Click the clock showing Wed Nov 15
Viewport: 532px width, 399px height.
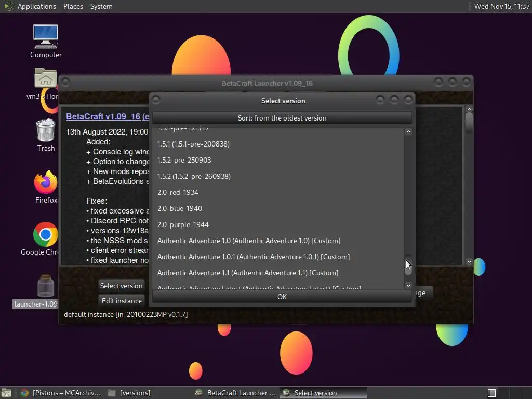pos(502,6)
